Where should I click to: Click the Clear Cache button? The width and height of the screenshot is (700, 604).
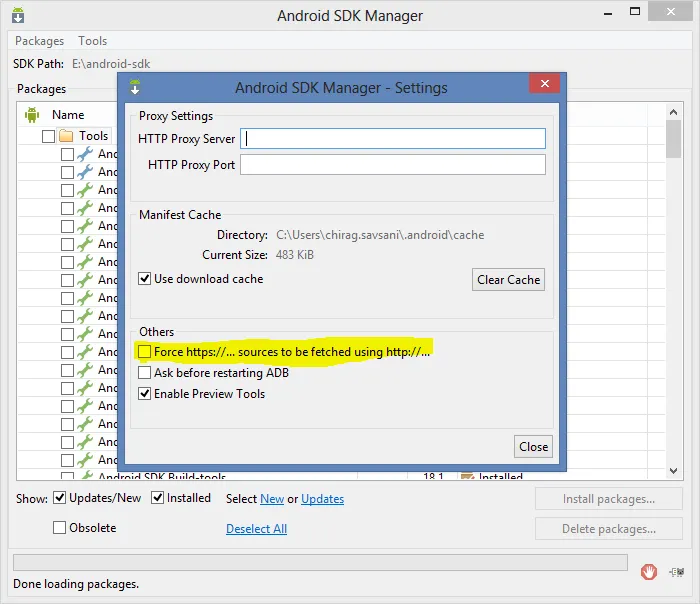pyautogui.click(x=508, y=279)
